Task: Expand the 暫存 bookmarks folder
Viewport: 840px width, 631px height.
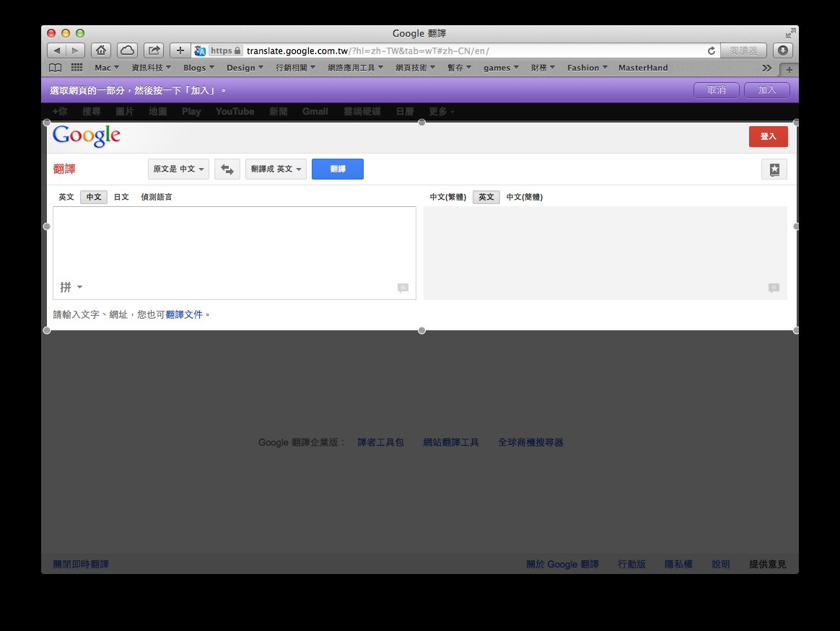Action: [x=459, y=68]
